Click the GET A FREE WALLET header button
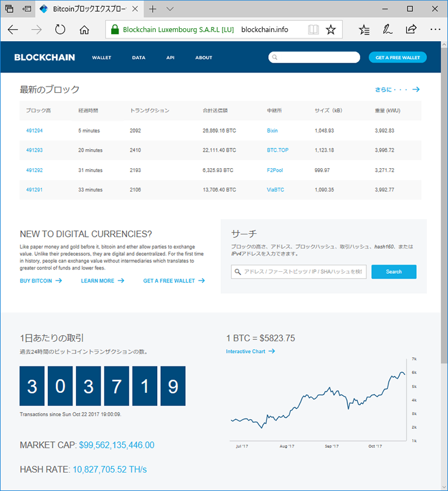This screenshot has width=448, height=491. 398,57
